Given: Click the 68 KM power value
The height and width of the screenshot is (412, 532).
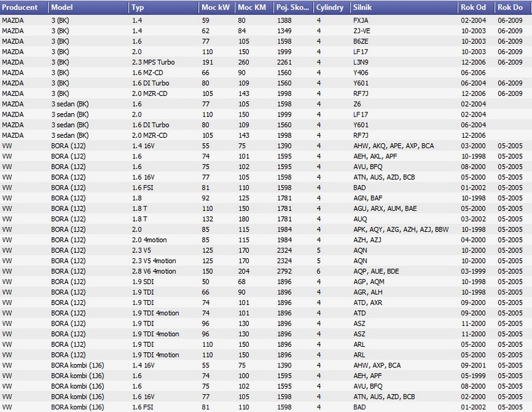Looking at the screenshot, I should click(241, 282).
